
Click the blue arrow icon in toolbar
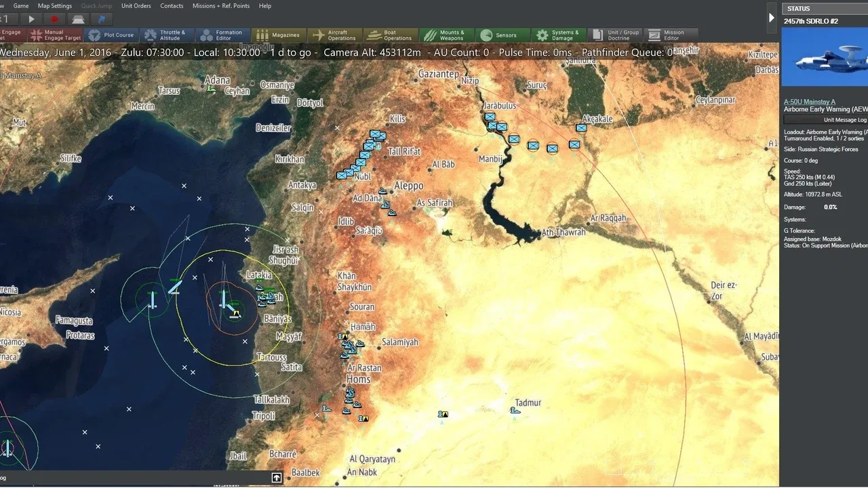[102, 19]
